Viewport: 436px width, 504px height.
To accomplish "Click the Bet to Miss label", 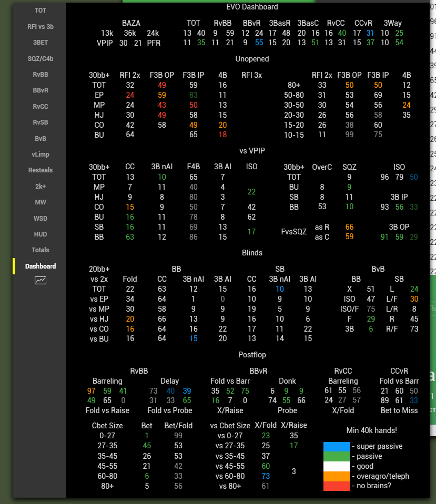I will (x=399, y=410).
